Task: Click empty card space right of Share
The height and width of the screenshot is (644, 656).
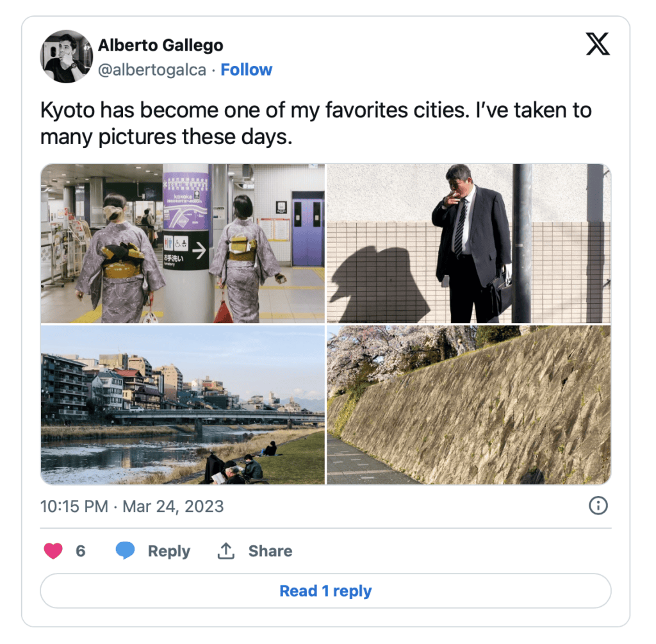Action: coord(448,551)
